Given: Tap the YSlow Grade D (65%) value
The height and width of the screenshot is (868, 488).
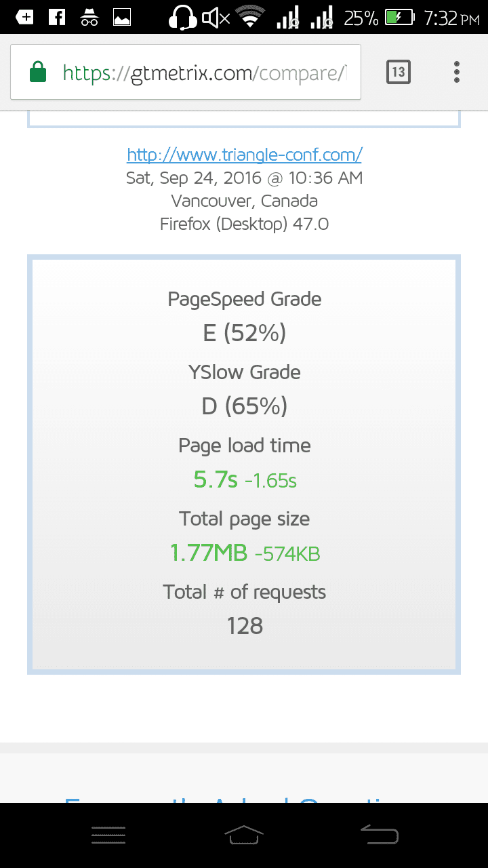Looking at the screenshot, I should point(244,406).
